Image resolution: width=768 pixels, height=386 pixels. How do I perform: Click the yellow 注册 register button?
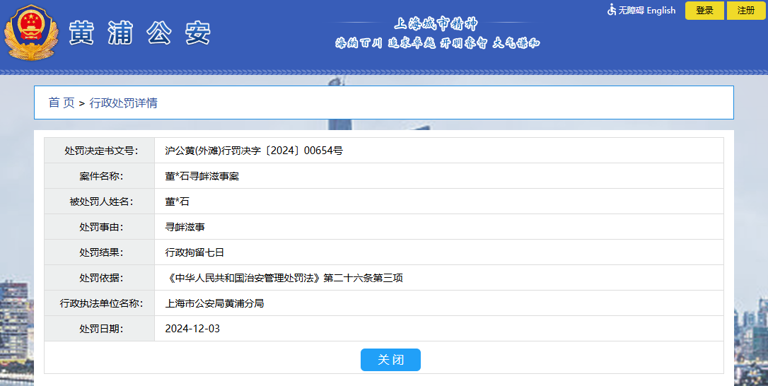pyautogui.click(x=746, y=10)
